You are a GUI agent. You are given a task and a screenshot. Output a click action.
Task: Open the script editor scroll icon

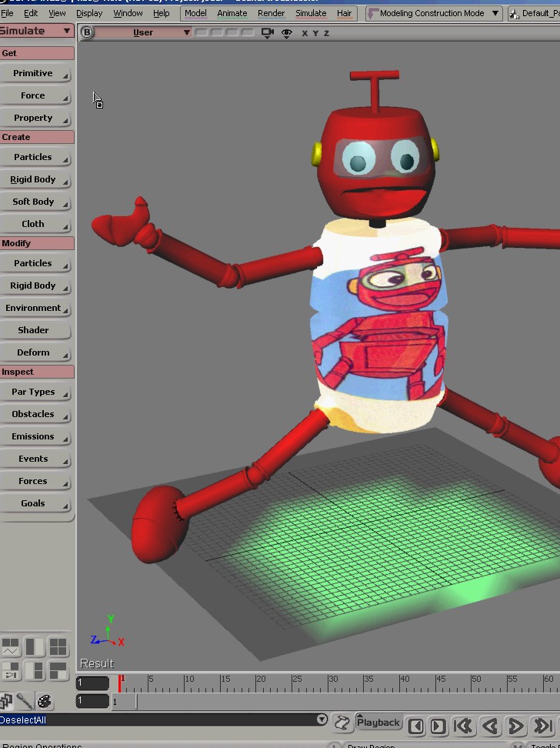342,723
